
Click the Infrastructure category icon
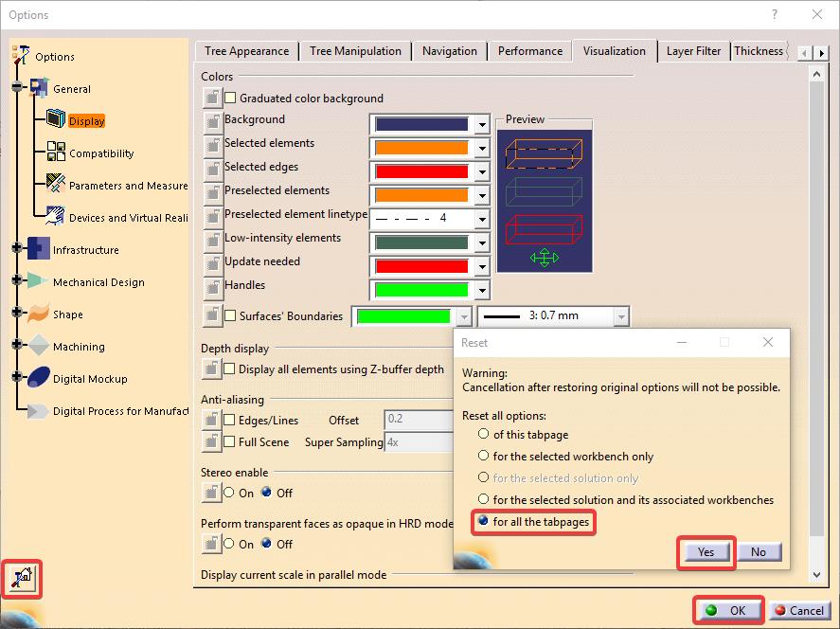38,248
